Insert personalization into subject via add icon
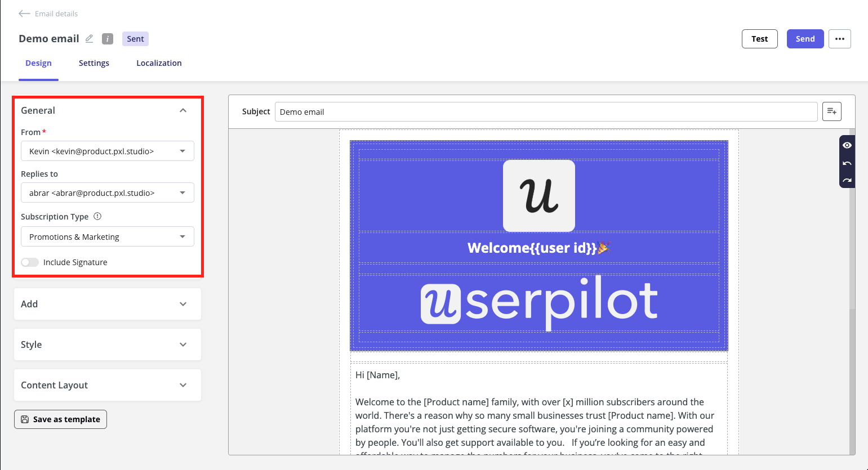This screenshot has width=868, height=470. tap(832, 111)
